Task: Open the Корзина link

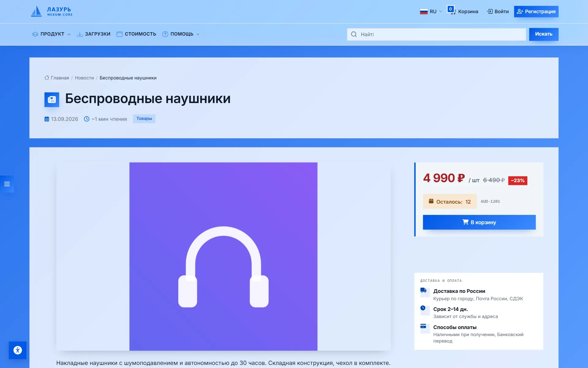Action: tap(468, 12)
